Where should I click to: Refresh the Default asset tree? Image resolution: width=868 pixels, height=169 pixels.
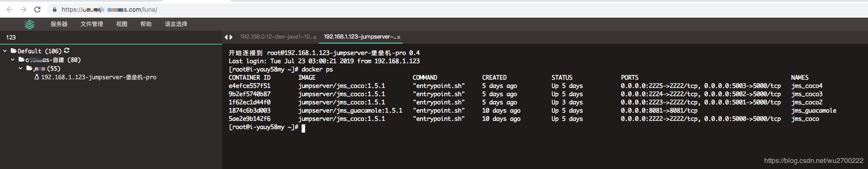coord(66,51)
